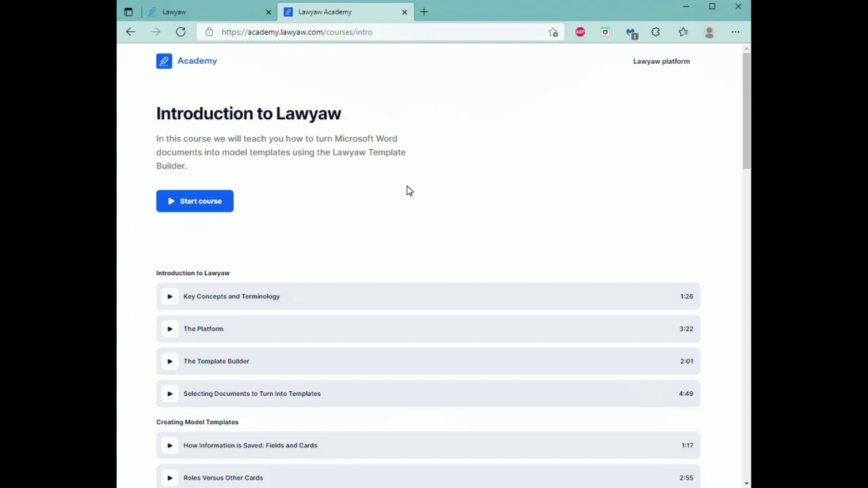868x488 pixels.
Task: Close the Lawyaw Academy tab
Action: tap(404, 12)
